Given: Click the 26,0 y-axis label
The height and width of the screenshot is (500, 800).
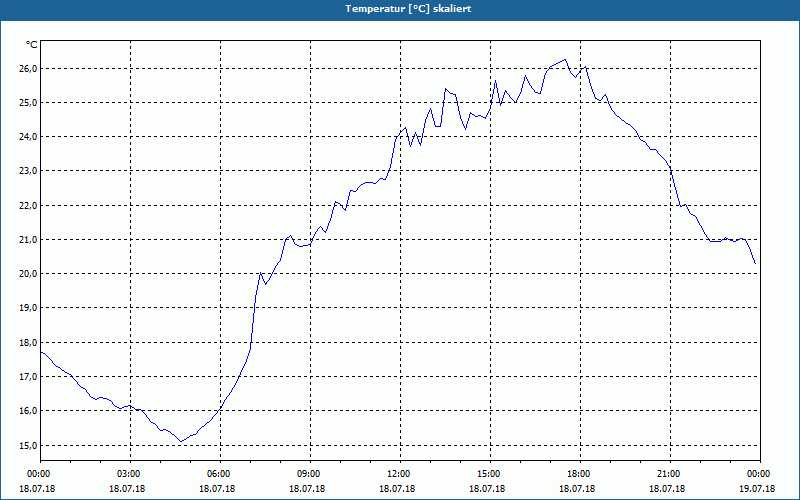Looking at the screenshot, I should [x=28, y=68].
